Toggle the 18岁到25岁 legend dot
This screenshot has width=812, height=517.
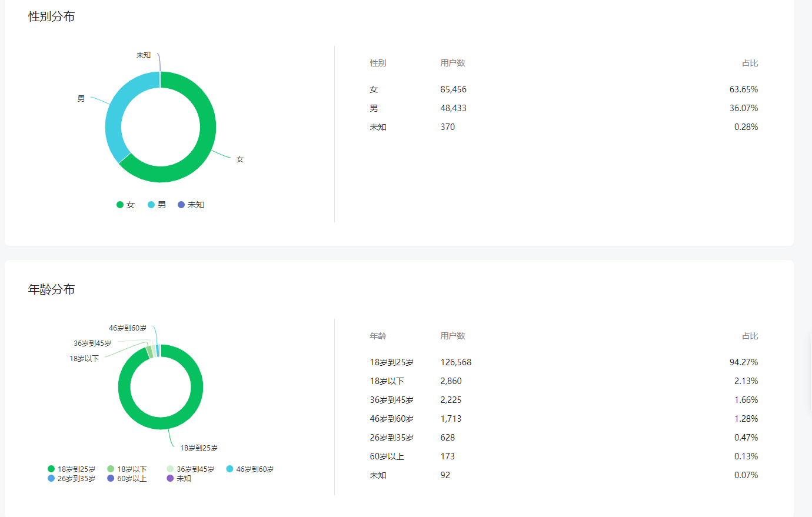point(51,469)
